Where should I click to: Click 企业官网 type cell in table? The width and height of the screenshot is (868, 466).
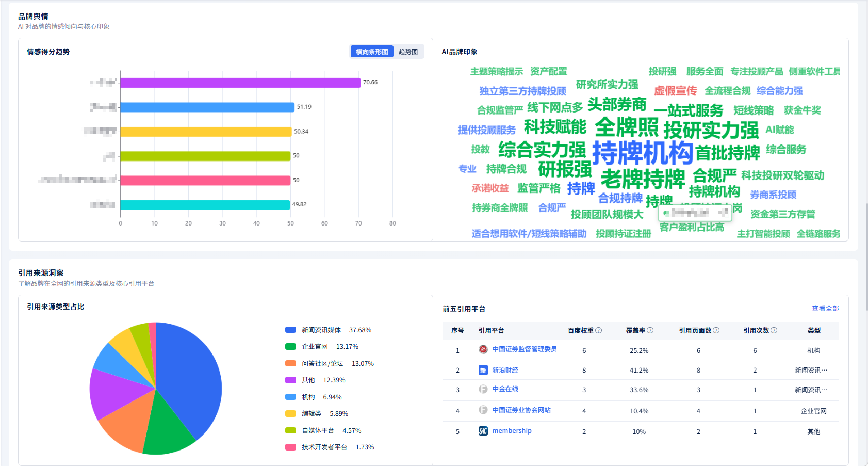point(813,411)
